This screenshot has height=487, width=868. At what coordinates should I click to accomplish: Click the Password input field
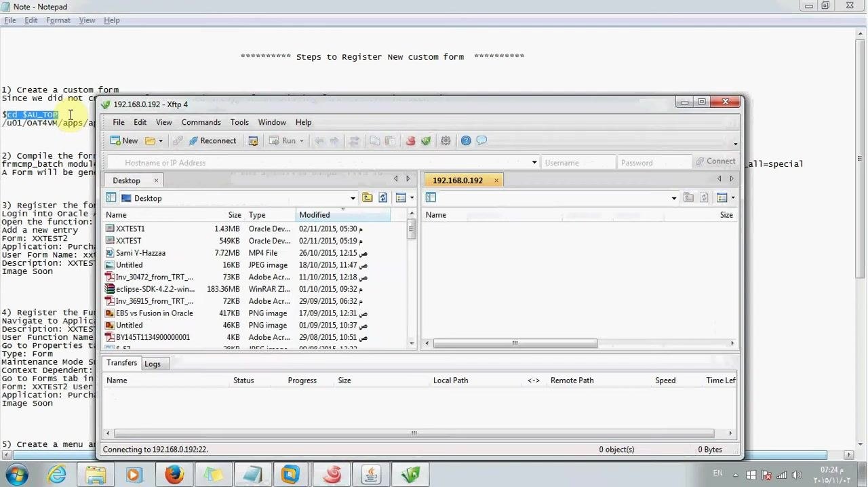pos(654,163)
